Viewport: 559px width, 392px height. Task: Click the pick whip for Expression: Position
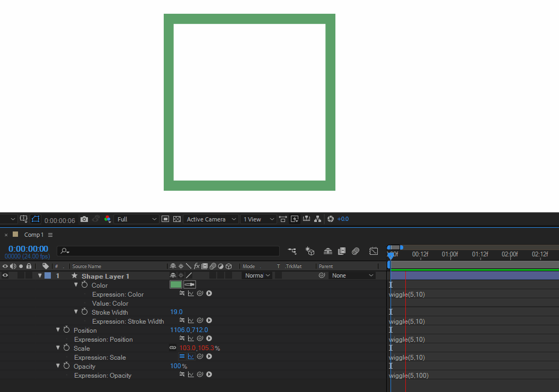pyautogui.click(x=200, y=338)
